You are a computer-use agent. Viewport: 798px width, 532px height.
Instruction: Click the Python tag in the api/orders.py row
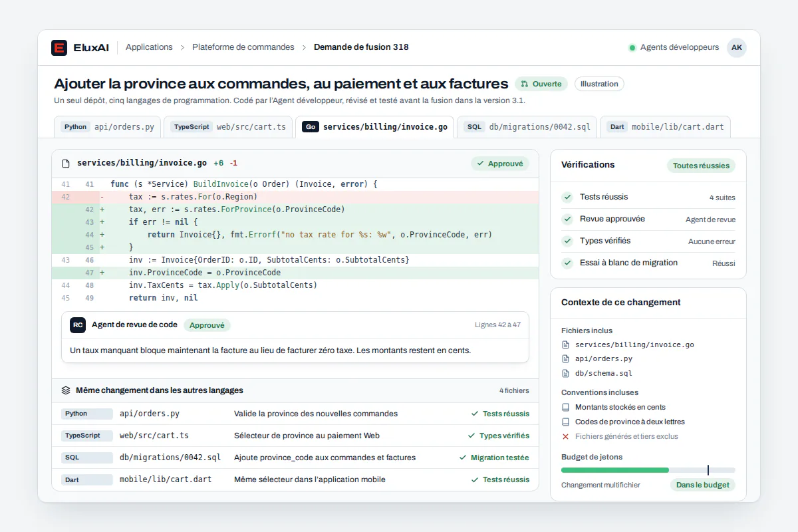[87, 414]
